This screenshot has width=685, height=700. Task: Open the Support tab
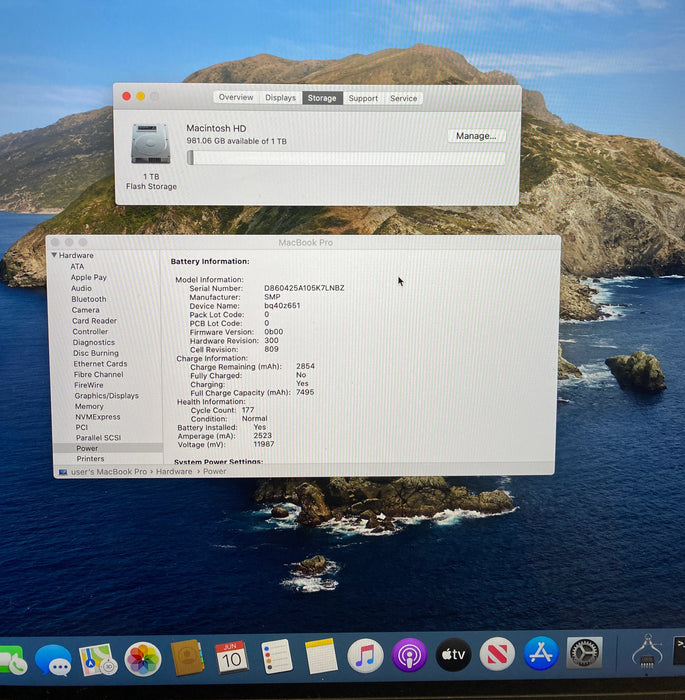(x=363, y=98)
